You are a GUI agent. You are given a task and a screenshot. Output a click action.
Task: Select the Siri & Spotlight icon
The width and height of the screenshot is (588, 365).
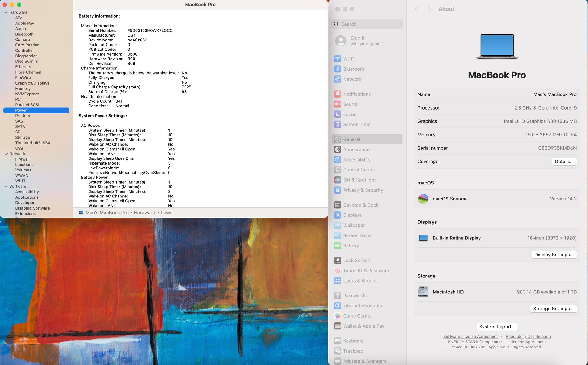point(338,180)
